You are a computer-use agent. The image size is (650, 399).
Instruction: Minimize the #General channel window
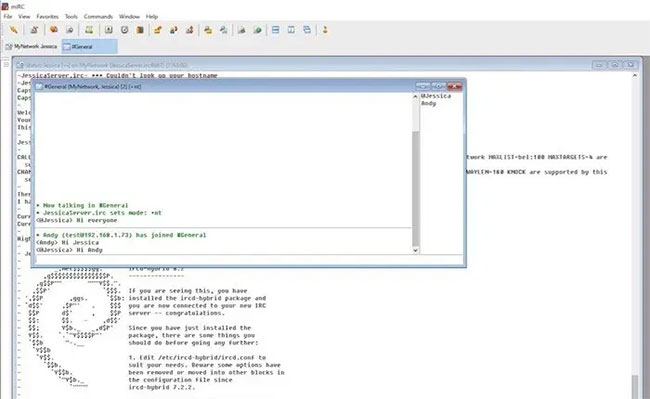coord(423,86)
